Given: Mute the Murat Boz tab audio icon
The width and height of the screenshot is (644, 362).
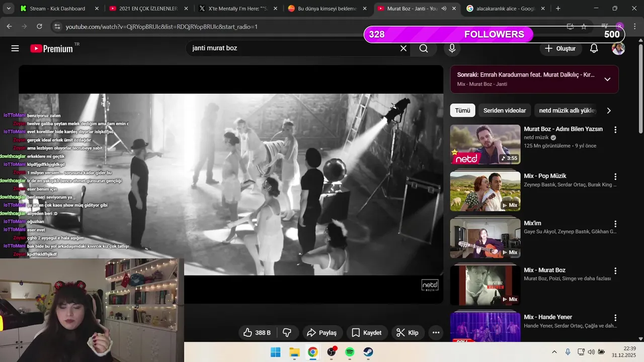Looking at the screenshot, I should tap(444, 9).
